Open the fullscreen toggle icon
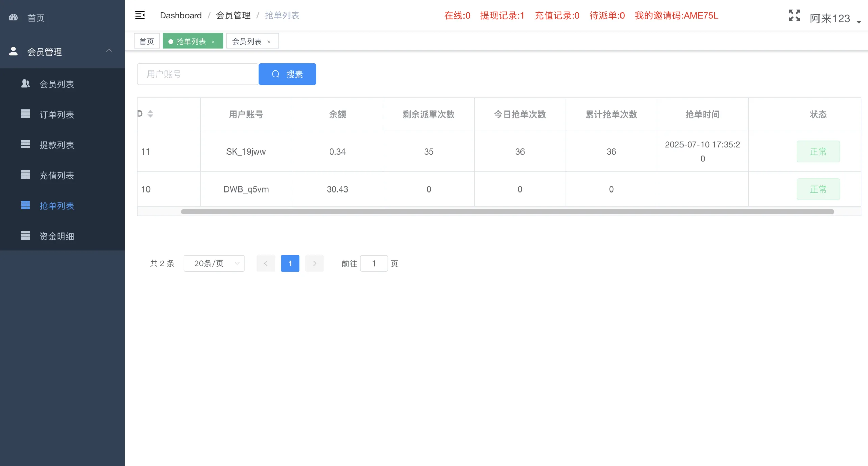The height and width of the screenshot is (466, 868). pyautogui.click(x=794, y=15)
